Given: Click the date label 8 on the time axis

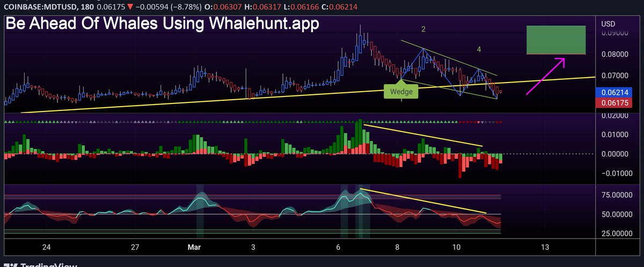Looking at the screenshot, I should tap(397, 248).
